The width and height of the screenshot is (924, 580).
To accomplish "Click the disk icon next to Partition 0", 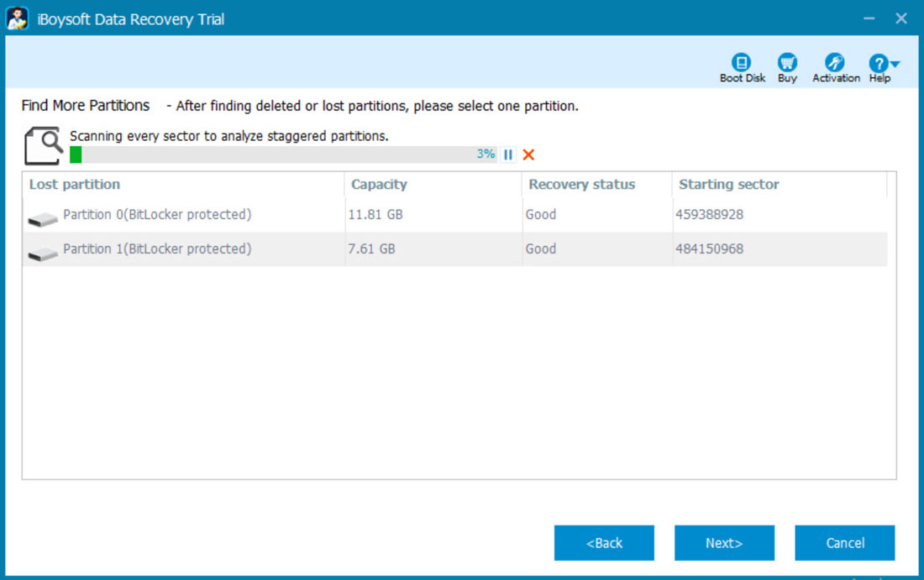I will [42, 218].
